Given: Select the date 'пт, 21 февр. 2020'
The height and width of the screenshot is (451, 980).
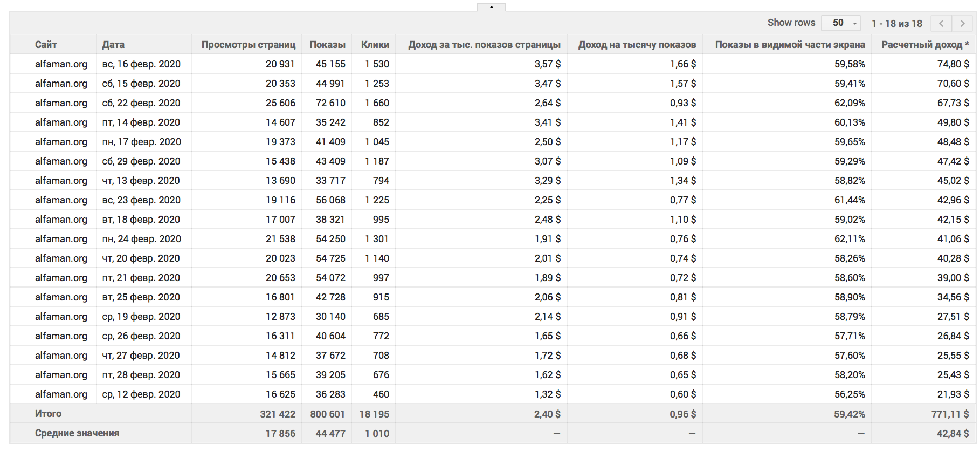Looking at the screenshot, I should (x=141, y=278).
